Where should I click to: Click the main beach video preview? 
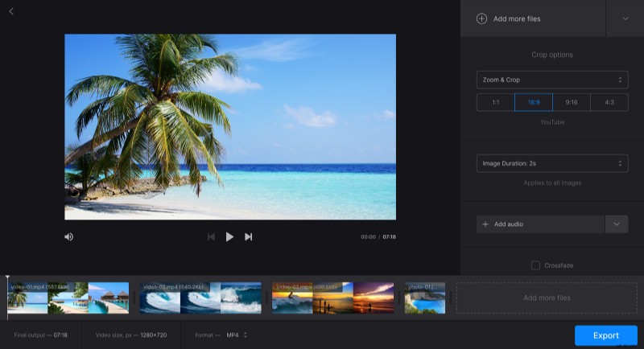pyautogui.click(x=230, y=127)
